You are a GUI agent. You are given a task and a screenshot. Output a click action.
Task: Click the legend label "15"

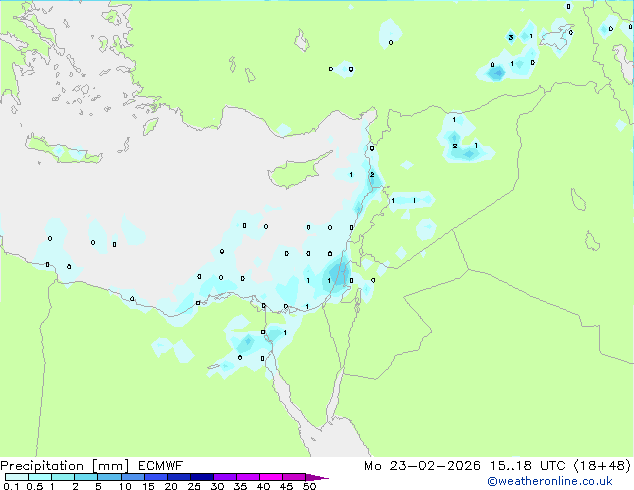pyautogui.click(x=148, y=486)
